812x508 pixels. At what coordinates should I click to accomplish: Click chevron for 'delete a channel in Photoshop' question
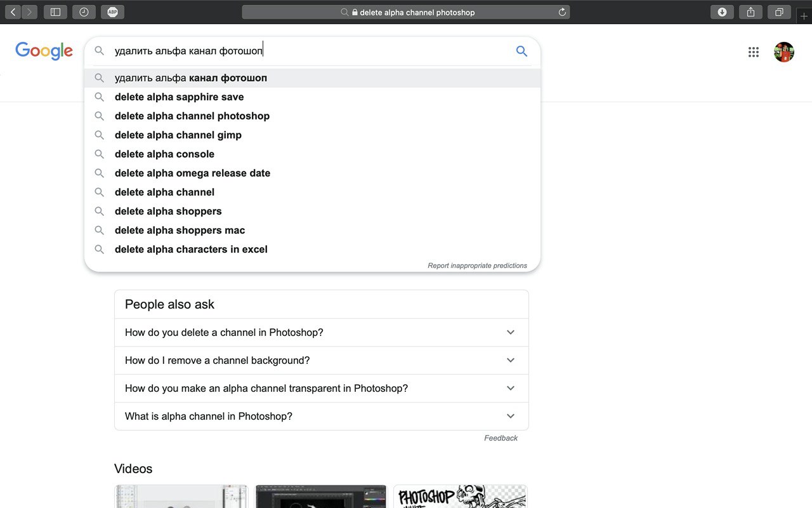(x=511, y=332)
